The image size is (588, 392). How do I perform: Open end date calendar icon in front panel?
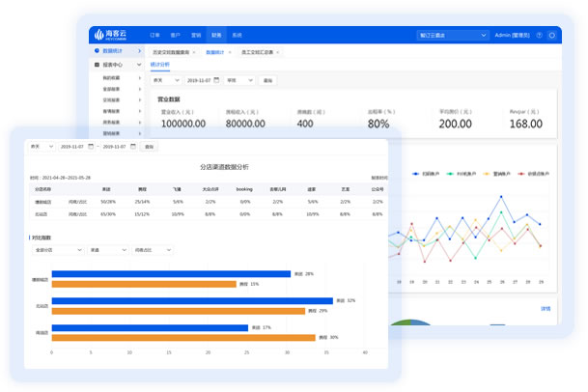(x=133, y=147)
